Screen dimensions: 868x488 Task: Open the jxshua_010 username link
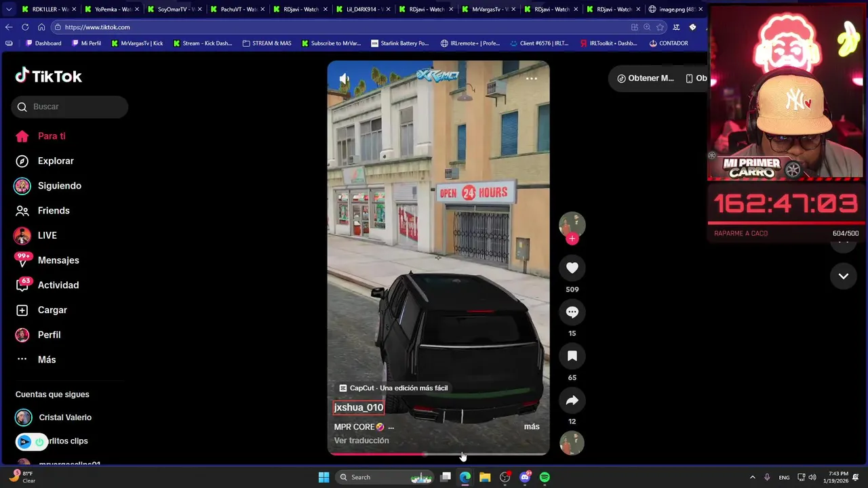[359, 407]
